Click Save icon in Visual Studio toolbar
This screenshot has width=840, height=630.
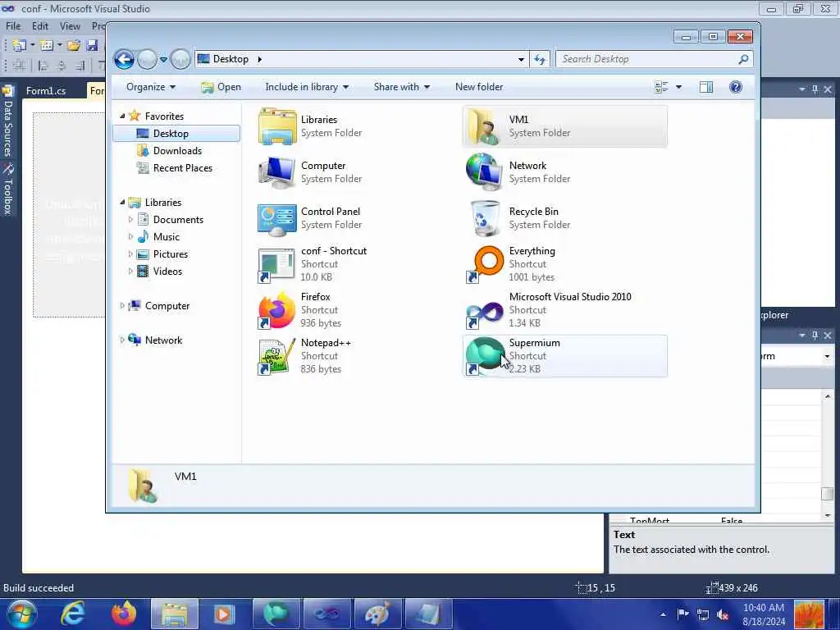[92, 46]
